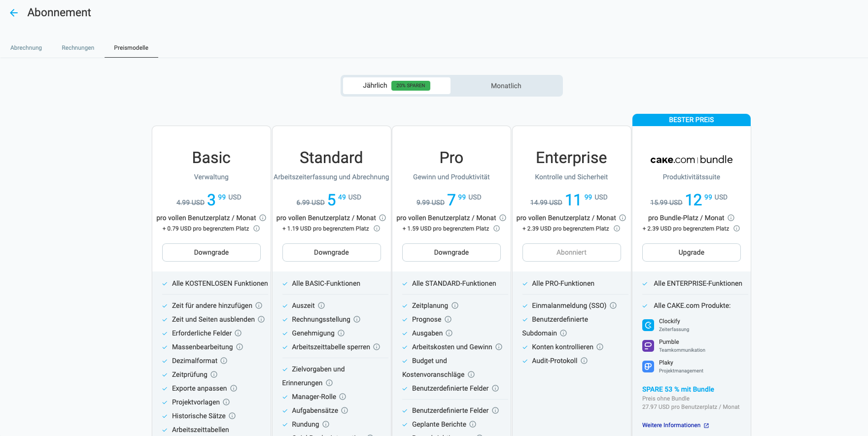Click the info icon beside Massenbearbeitung
The width and height of the screenshot is (868, 436).
pyautogui.click(x=240, y=347)
